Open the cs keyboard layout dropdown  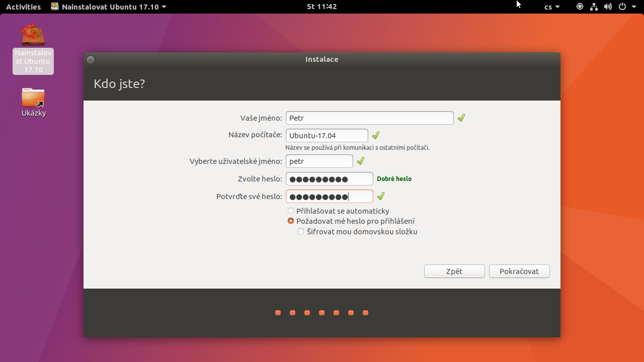552,7
